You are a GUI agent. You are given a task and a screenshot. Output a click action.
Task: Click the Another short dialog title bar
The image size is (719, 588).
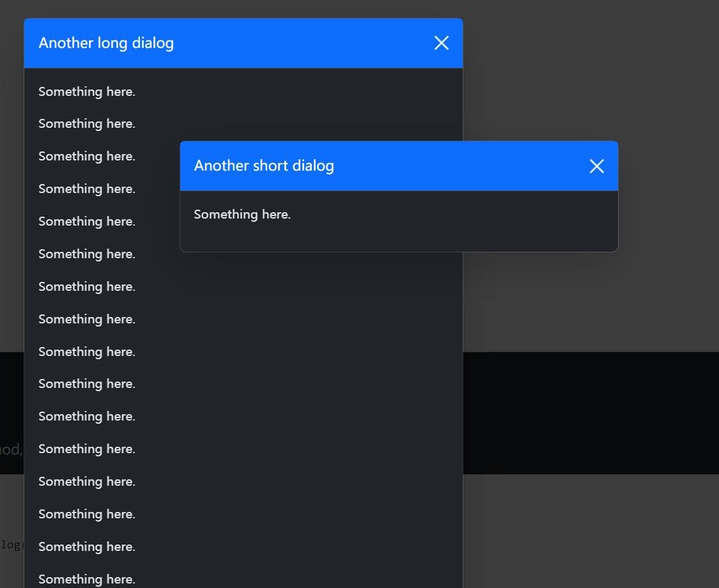click(x=399, y=166)
